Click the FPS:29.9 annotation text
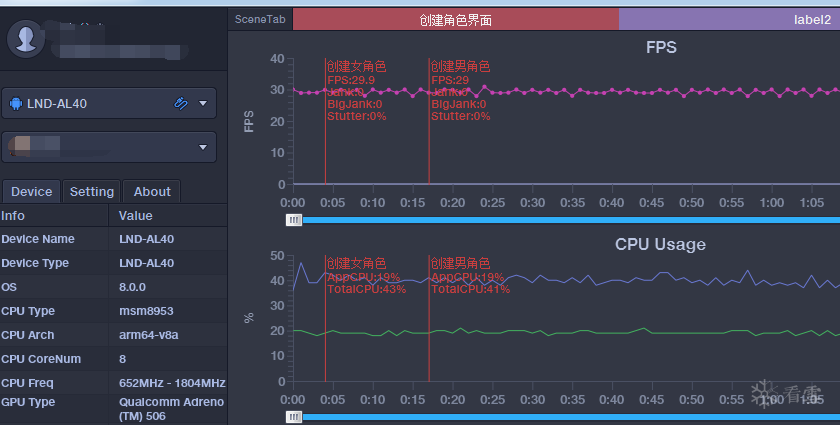 pyautogui.click(x=351, y=80)
